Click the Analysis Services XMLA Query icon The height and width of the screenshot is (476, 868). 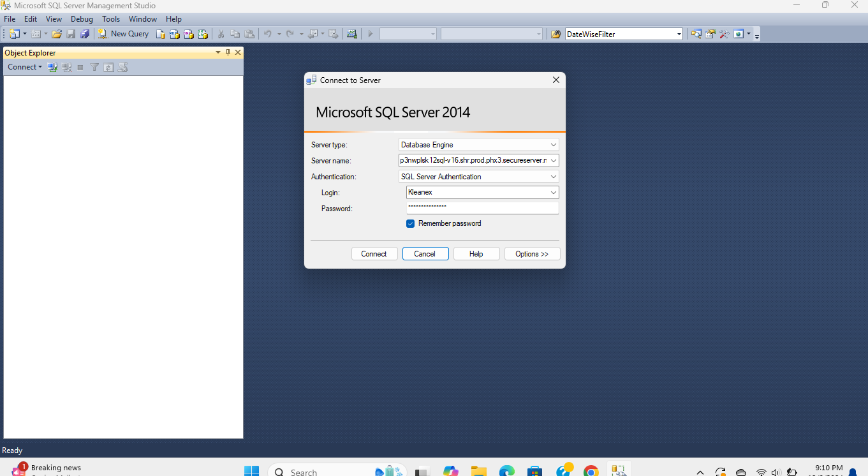[x=203, y=34]
